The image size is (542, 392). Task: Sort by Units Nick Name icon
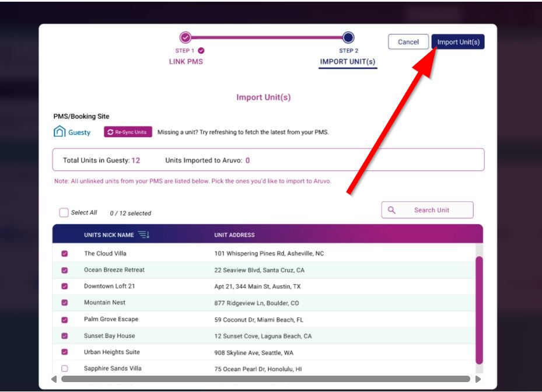click(x=144, y=235)
